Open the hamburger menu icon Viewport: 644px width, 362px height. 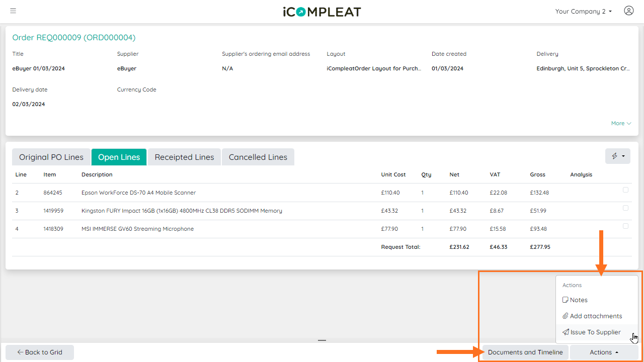pyautogui.click(x=13, y=11)
